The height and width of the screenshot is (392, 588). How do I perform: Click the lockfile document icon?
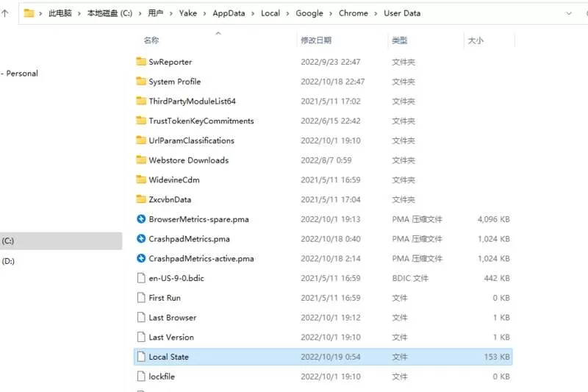click(x=141, y=377)
